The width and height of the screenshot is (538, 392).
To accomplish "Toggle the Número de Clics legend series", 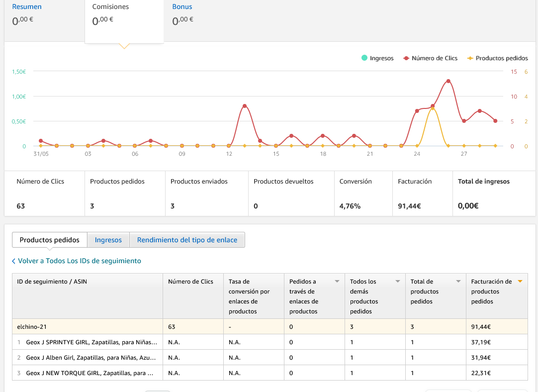I will pyautogui.click(x=430, y=58).
